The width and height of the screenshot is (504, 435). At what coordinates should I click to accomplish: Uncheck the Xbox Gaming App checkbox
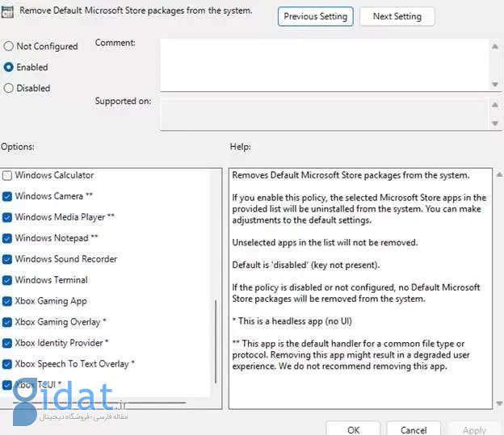[x=7, y=301]
